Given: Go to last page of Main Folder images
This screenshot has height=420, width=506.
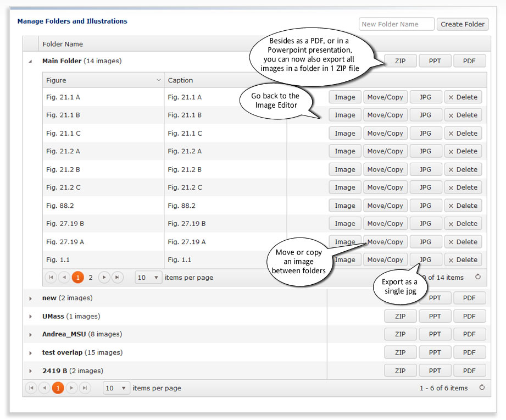Looking at the screenshot, I should tap(117, 278).
